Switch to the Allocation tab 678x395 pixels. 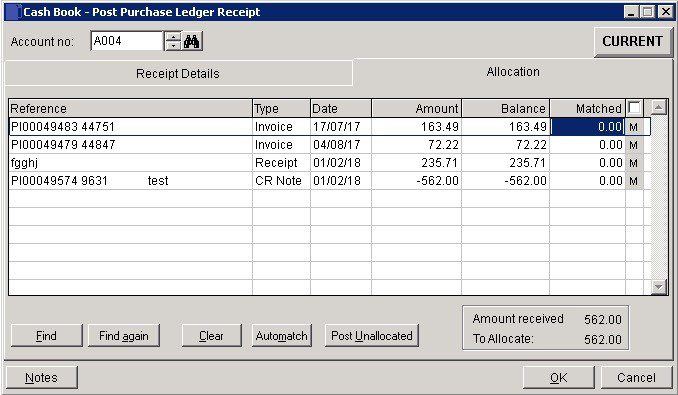coord(513,72)
